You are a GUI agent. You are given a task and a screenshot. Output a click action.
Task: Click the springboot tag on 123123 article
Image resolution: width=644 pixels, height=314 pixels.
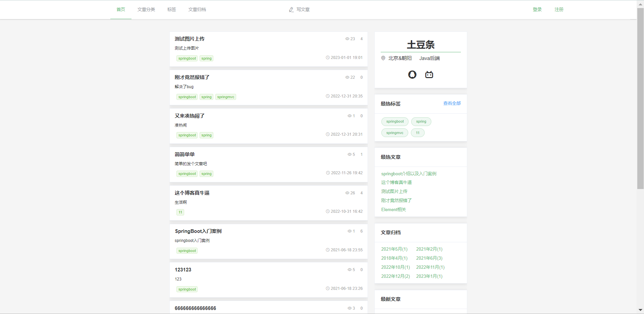point(187,289)
